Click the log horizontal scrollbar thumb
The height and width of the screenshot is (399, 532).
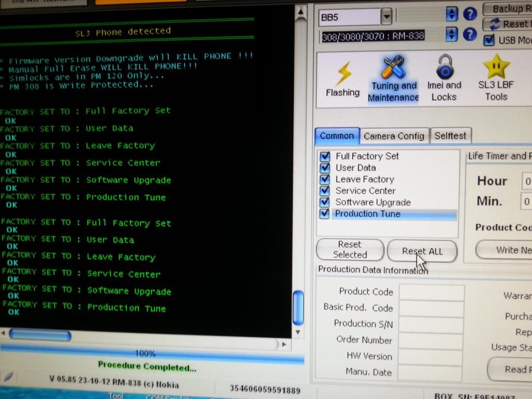click(x=40, y=335)
